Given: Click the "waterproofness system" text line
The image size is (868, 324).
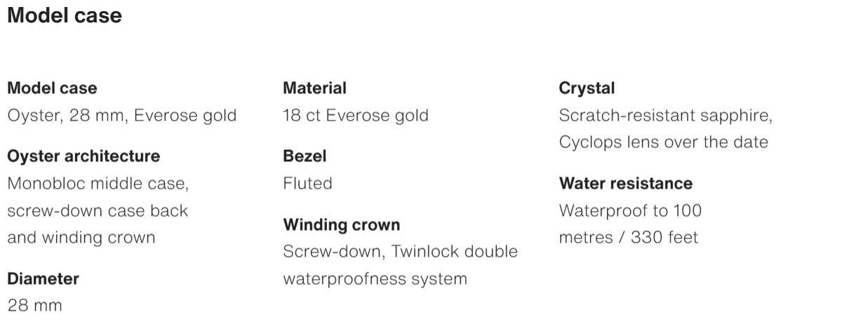Looking at the screenshot, I should click(375, 278).
